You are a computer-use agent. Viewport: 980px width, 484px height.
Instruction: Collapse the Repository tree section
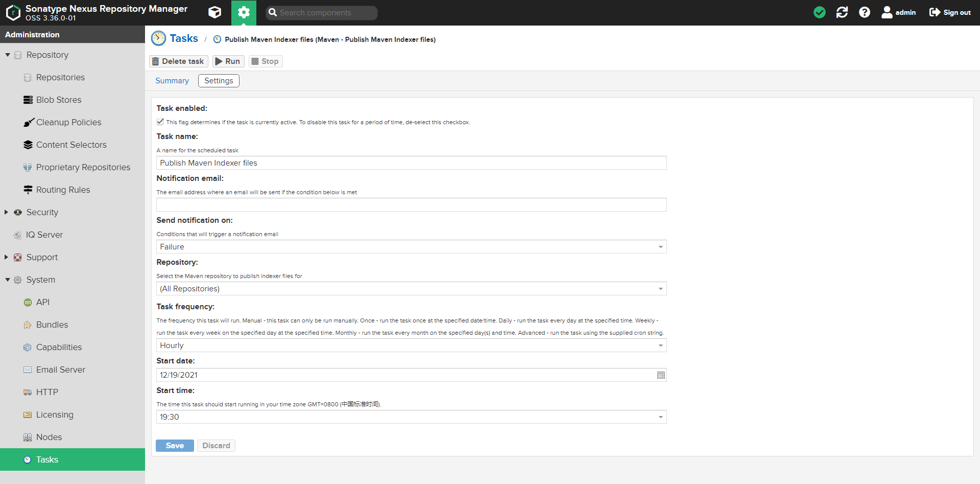point(8,55)
